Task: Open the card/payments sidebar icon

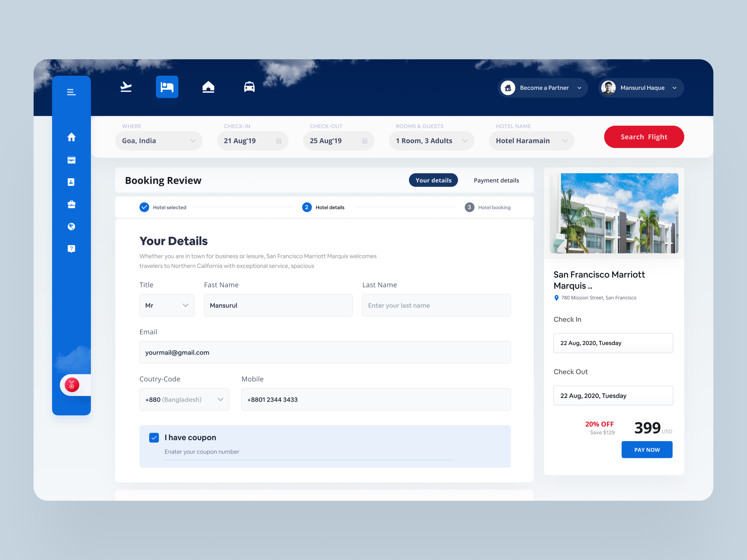Action: [x=71, y=160]
